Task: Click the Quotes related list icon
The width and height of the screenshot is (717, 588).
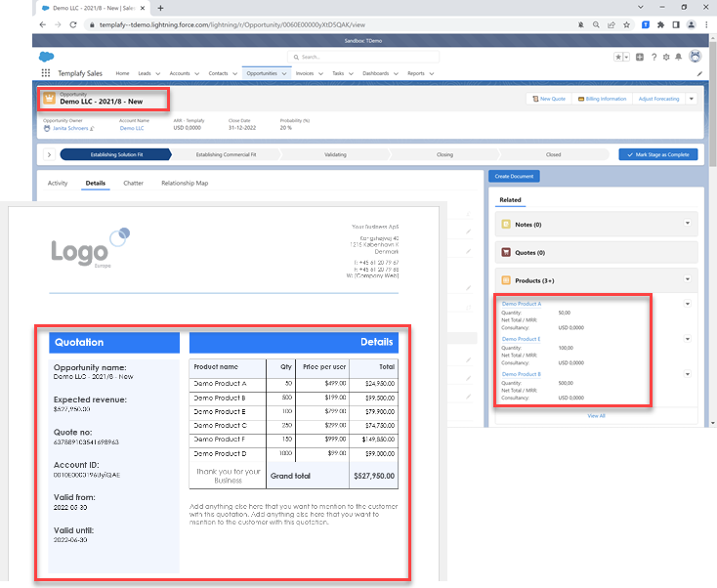Action: pyautogui.click(x=506, y=252)
